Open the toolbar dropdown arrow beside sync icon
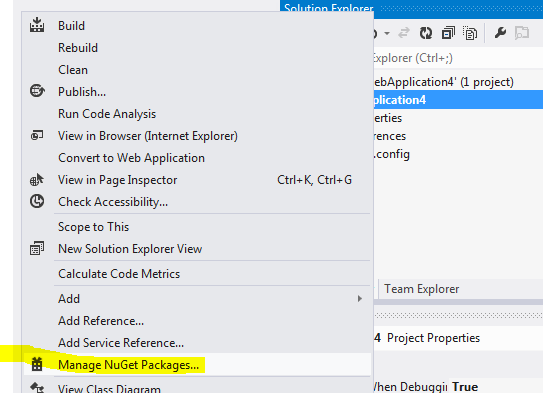 click(387, 34)
